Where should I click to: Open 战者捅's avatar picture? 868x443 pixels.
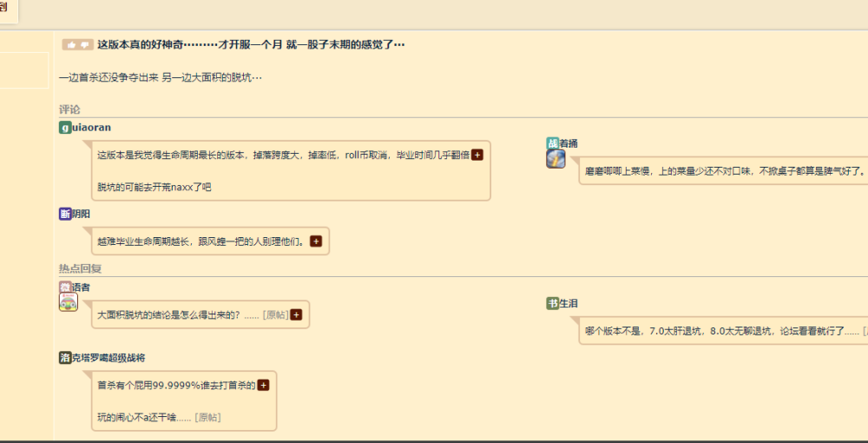point(556,159)
